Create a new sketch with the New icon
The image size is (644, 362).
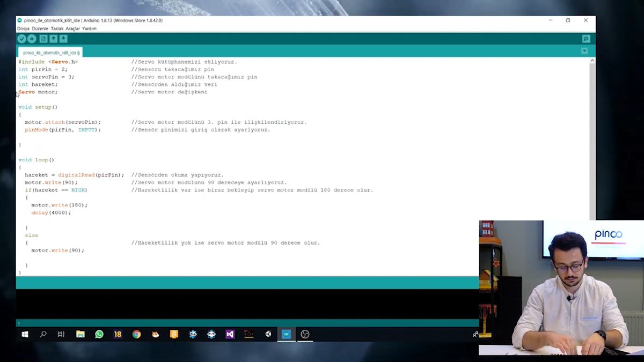point(43,39)
